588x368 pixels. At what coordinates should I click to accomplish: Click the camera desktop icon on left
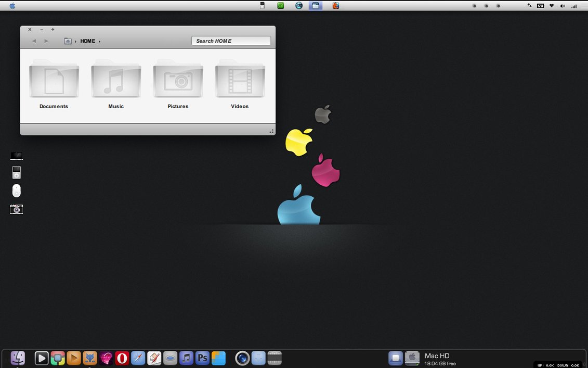[17, 209]
